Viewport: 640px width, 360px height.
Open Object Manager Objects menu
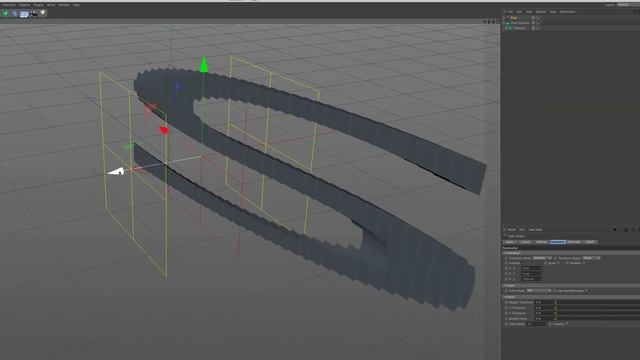541,12
